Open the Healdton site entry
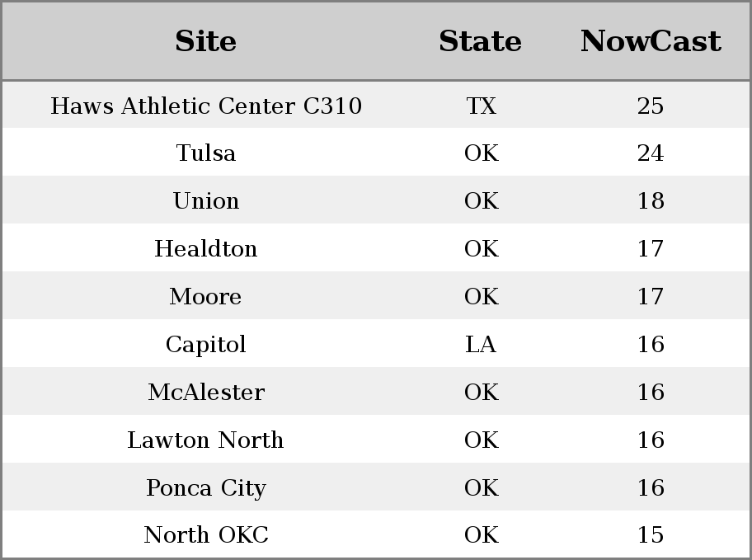Image resolution: width=752 pixels, height=560 pixels. coord(206,248)
